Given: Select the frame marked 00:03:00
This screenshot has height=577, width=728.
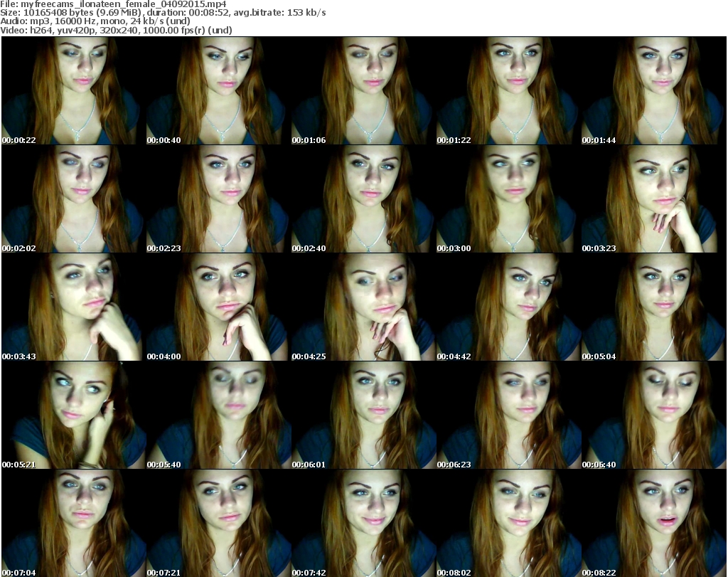Looking at the screenshot, I should [x=508, y=198].
